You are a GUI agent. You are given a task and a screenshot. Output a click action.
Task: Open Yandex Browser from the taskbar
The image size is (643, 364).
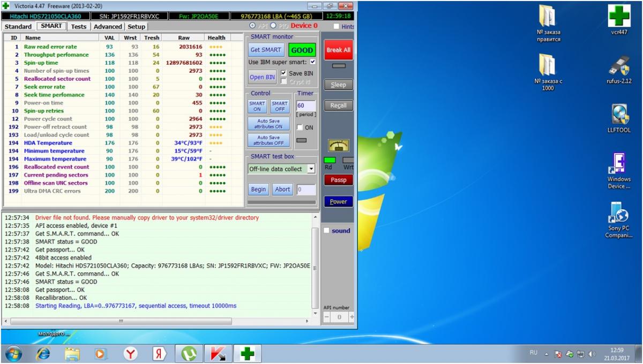pyautogui.click(x=130, y=354)
